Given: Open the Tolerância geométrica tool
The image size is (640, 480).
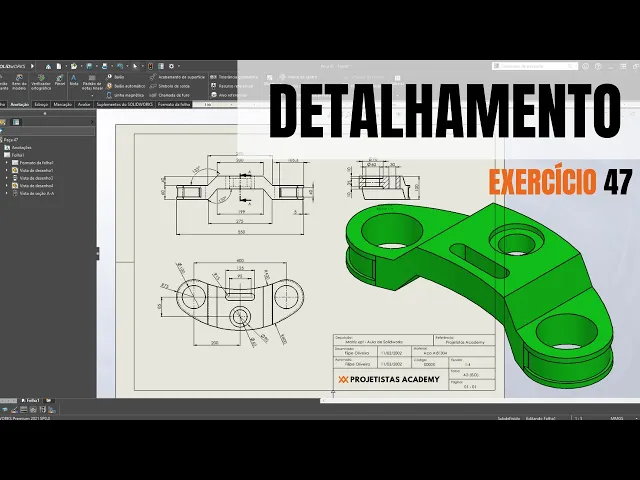Looking at the screenshot, I should pos(234,77).
